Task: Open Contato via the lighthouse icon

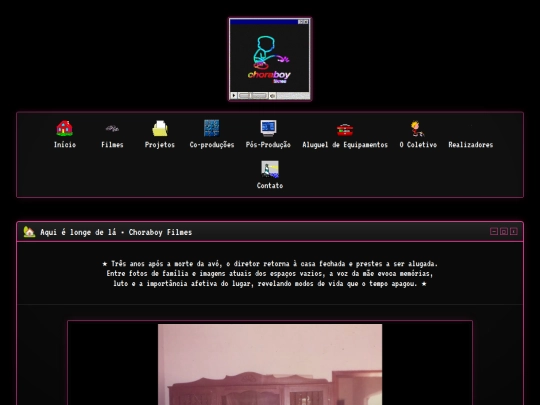Action: point(270,169)
